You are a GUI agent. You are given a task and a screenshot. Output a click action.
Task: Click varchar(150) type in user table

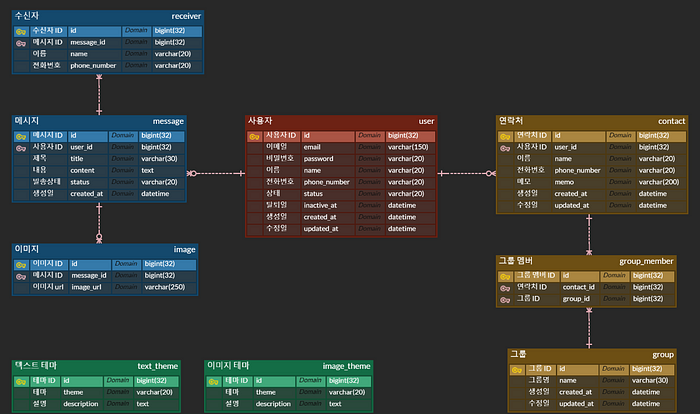tap(408, 147)
